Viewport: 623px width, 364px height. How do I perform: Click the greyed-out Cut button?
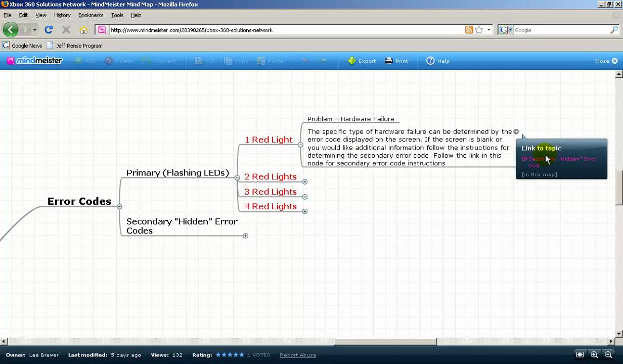[204, 61]
